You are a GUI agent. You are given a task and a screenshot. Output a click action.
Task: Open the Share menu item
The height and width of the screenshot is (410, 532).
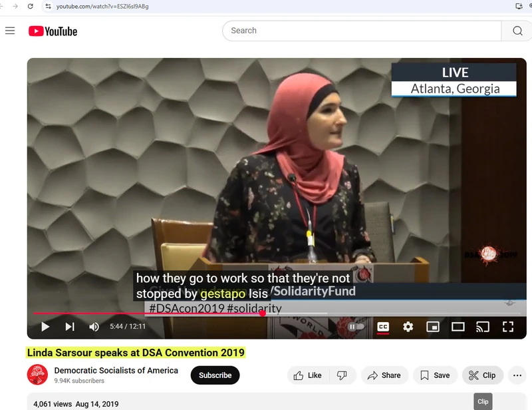384,375
